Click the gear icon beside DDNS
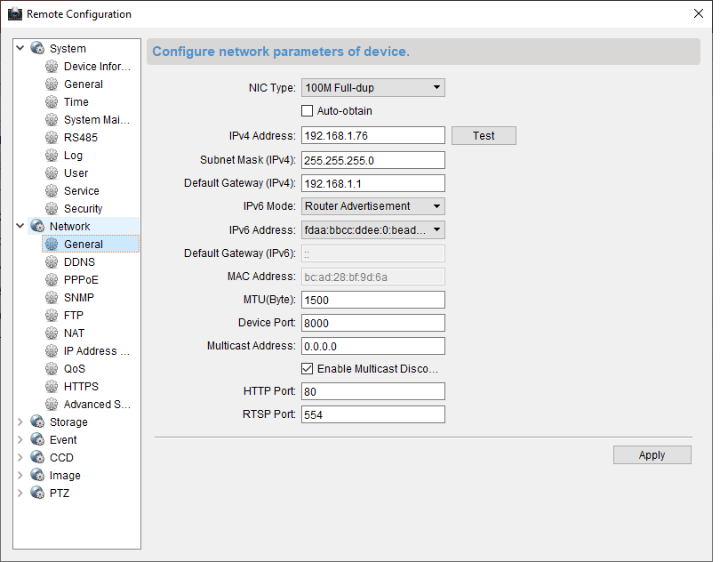This screenshot has height=562, width=728. pyautogui.click(x=52, y=262)
